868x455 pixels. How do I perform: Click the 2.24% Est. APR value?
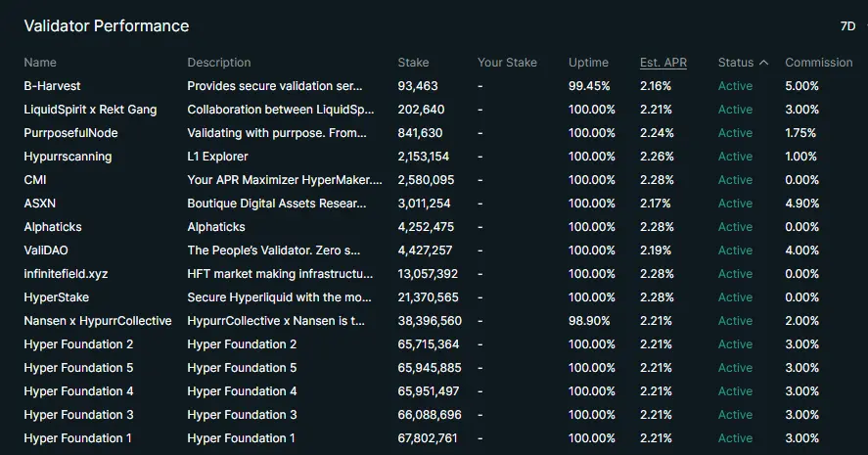(x=657, y=133)
